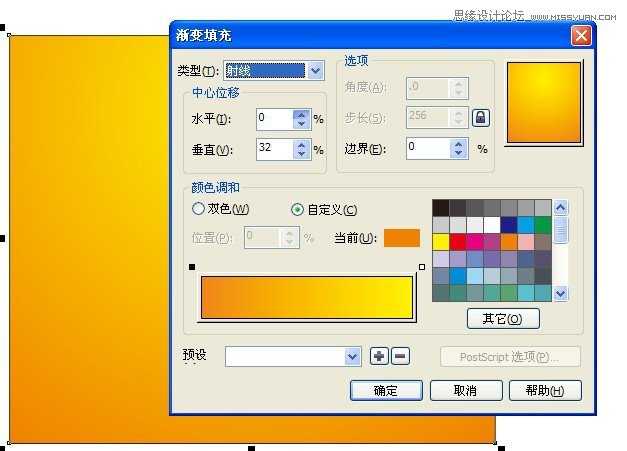Viewport: 627px width, 451px height.
Task: Click the 边界 edge pad spinner arrows
Action: point(458,149)
